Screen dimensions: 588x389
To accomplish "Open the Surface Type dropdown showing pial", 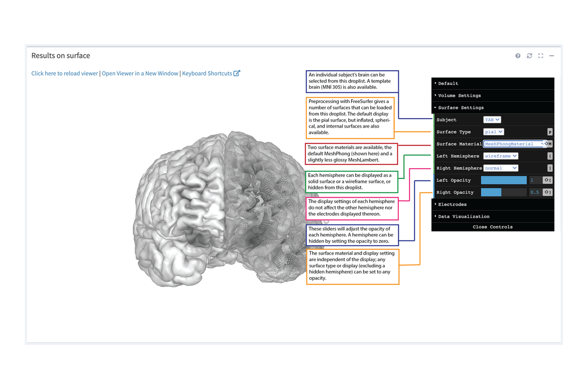I will pyautogui.click(x=493, y=131).
